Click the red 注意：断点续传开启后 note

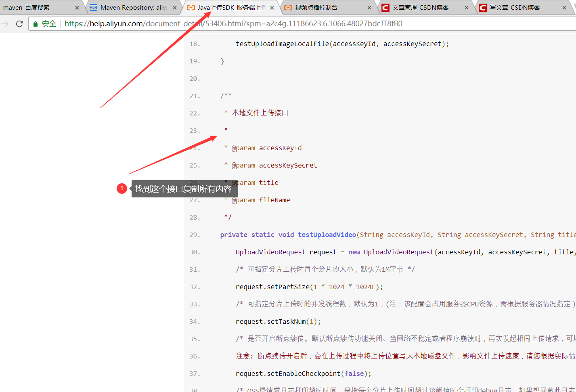406,356
